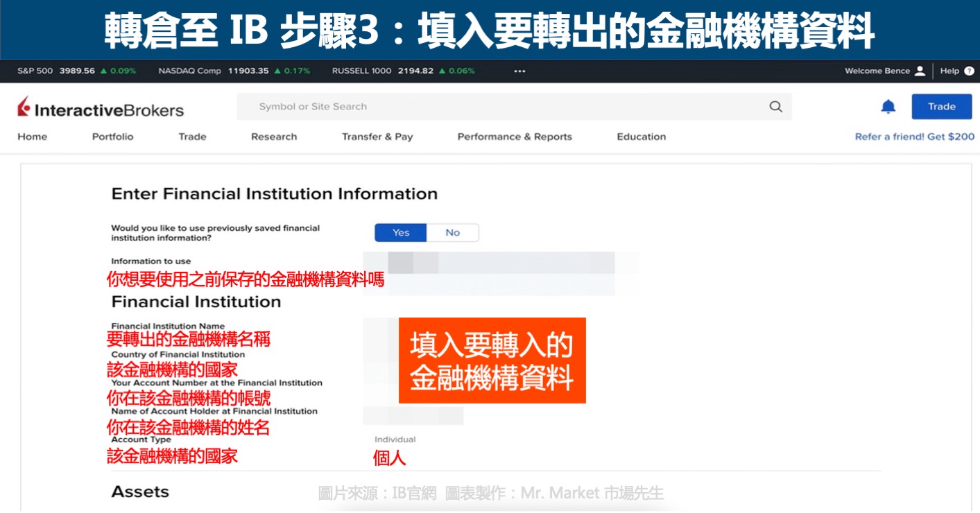Open Refer a friend! Get $200 link
This screenshot has height=513, width=980.
click(915, 137)
